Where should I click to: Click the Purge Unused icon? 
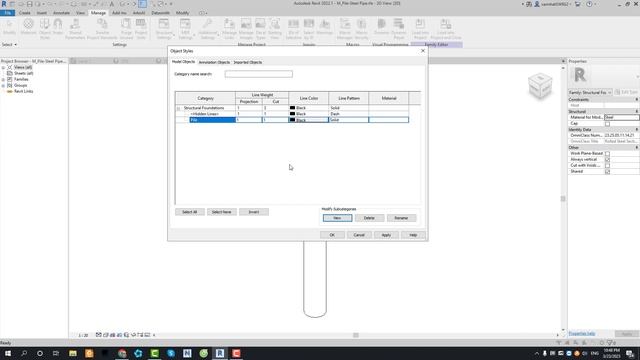[x=126, y=28]
